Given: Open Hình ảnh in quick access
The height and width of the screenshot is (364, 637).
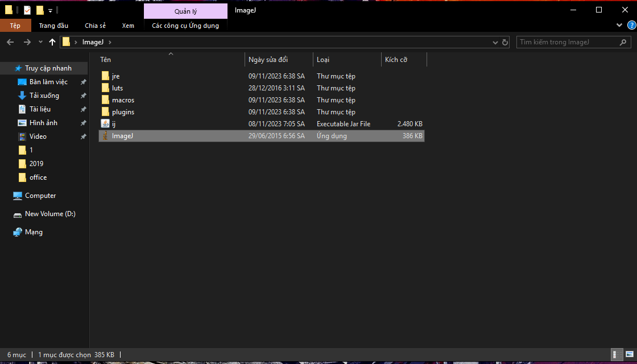Looking at the screenshot, I should [x=43, y=123].
